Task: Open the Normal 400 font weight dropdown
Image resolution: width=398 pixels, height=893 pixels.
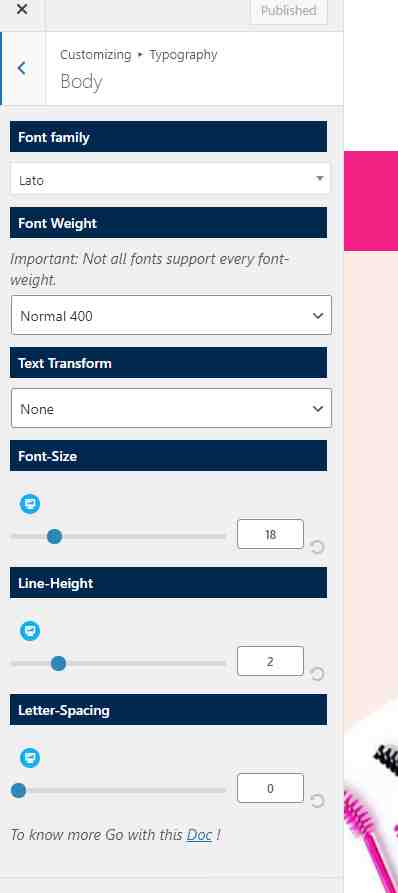Action: 171,315
